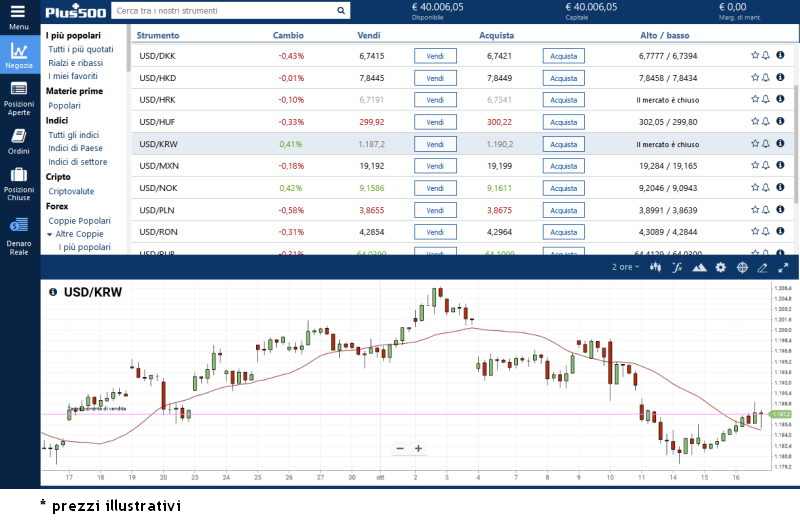Click Vendi button for USD/KRW
Image resolution: width=800 pixels, height=520 pixels.
pyautogui.click(x=435, y=144)
